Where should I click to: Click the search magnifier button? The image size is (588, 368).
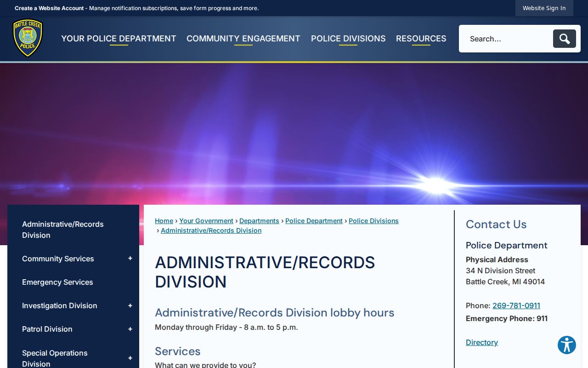[x=564, y=39]
